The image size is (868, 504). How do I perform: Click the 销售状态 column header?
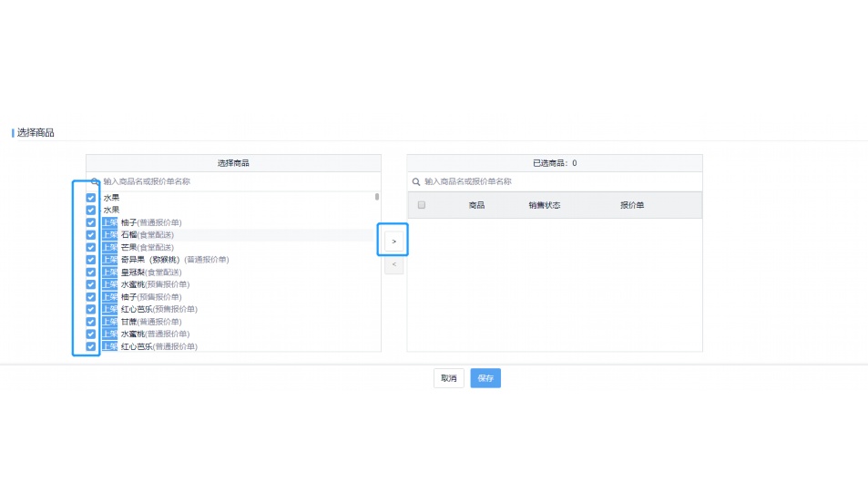tap(544, 205)
